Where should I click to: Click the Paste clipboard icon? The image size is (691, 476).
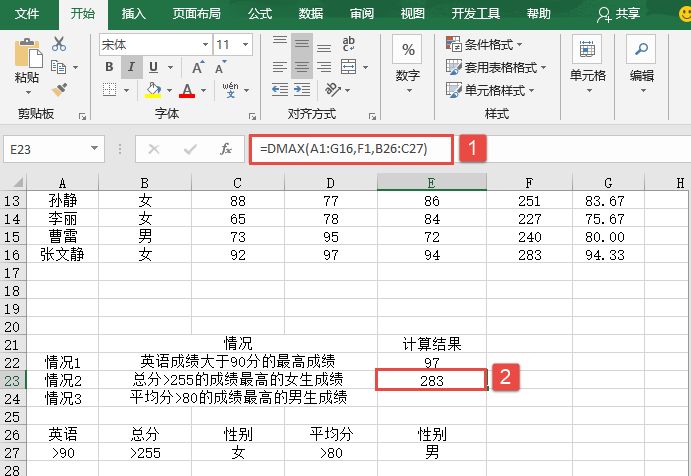27,55
